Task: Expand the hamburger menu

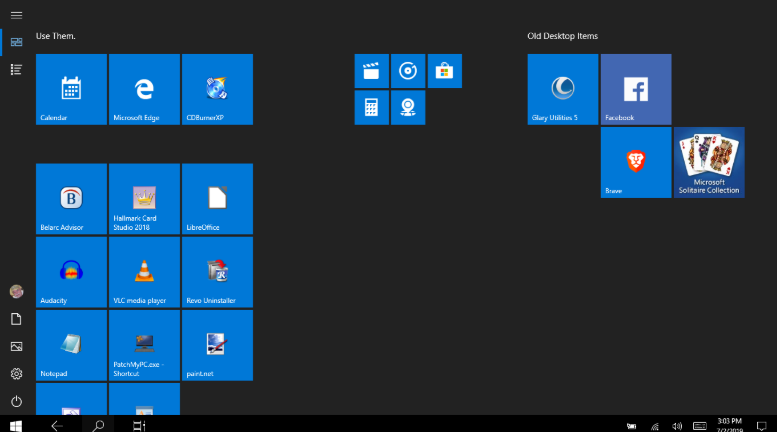Action: tap(16, 15)
